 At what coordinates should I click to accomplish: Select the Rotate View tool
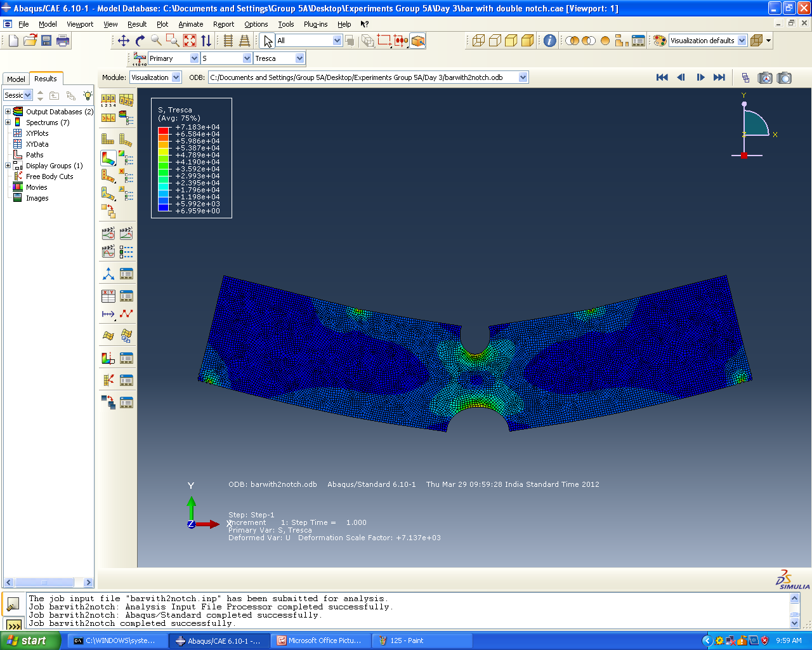(x=140, y=41)
